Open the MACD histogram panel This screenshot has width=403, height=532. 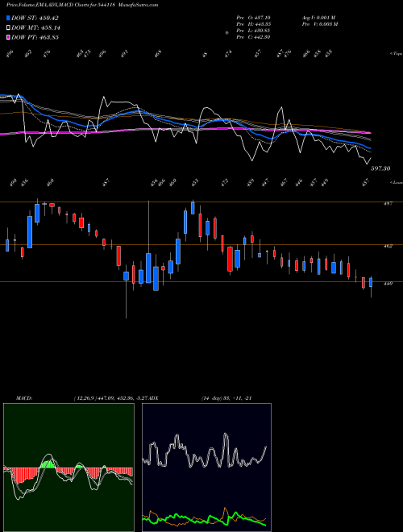point(69,468)
